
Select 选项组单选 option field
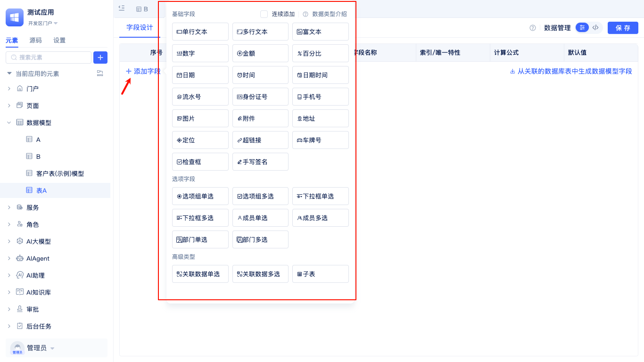[200, 196]
